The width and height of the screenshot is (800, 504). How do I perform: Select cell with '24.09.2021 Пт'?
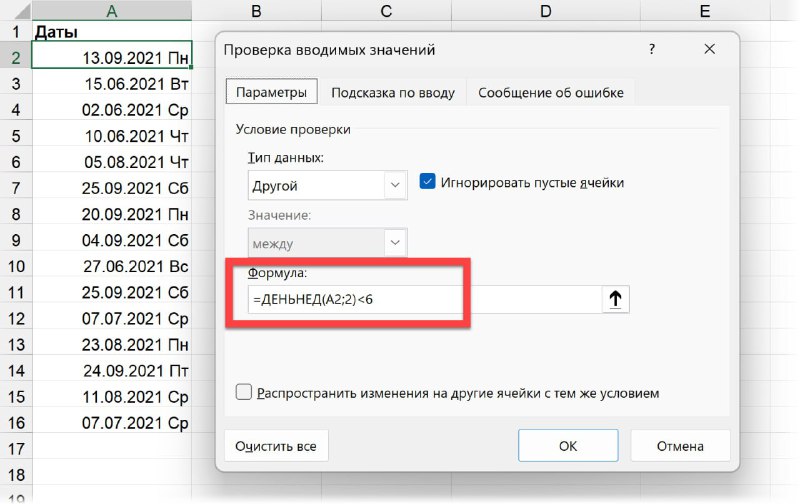click(x=112, y=370)
